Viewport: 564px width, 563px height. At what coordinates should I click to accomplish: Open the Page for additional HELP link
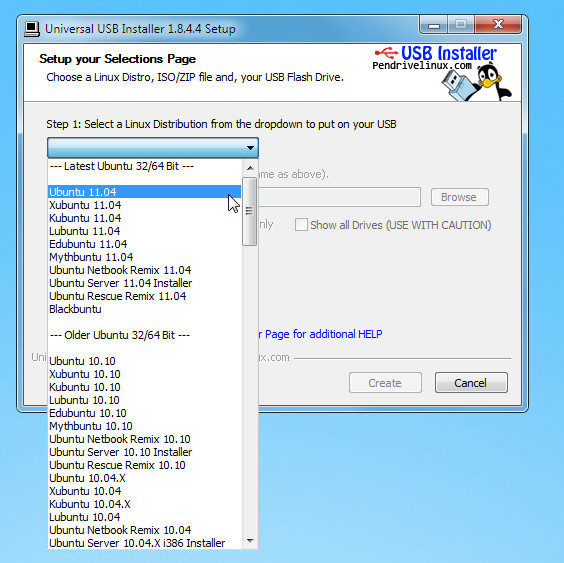320,334
